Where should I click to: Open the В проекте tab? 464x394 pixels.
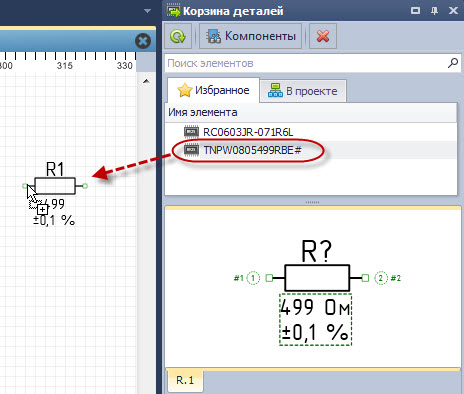pos(303,91)
